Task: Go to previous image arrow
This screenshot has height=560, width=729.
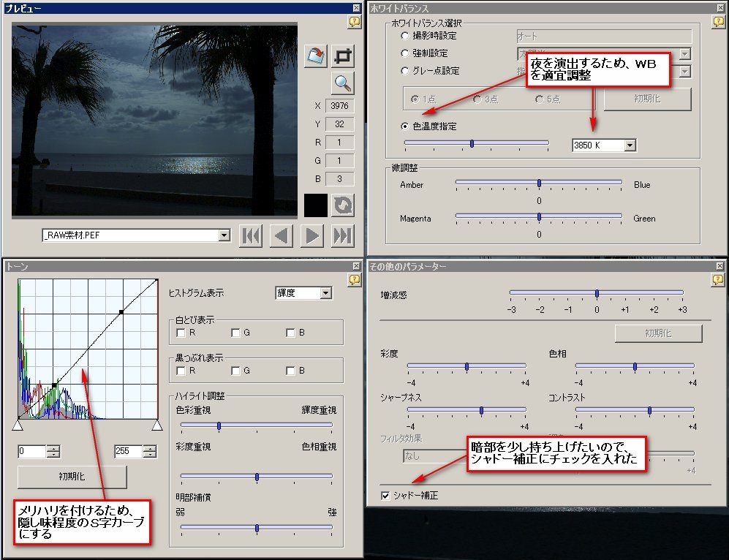Action: point(282,235)
